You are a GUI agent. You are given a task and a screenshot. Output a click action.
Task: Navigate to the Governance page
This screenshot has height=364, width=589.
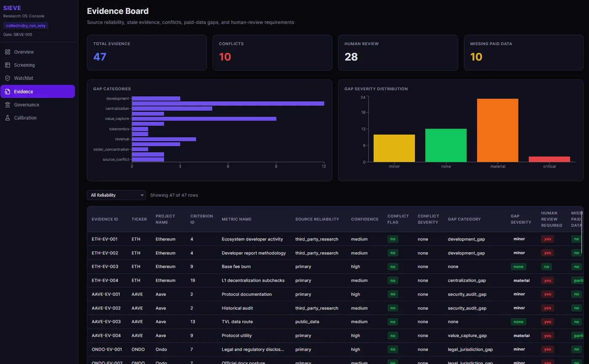37,105
